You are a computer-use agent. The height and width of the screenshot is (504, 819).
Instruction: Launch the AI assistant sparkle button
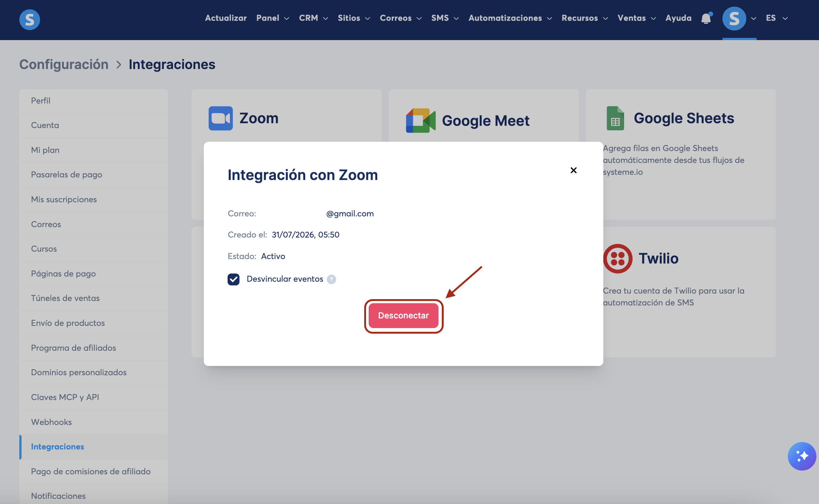tap(802, 456)
